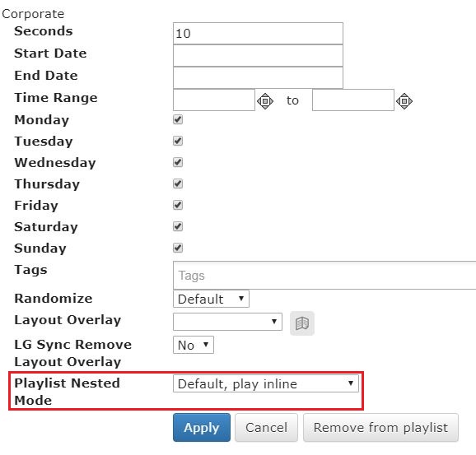This screenshot has height=455, width=476.
Task: Uncheck the Friday checkbox
Action: click(x=178, y=205)
